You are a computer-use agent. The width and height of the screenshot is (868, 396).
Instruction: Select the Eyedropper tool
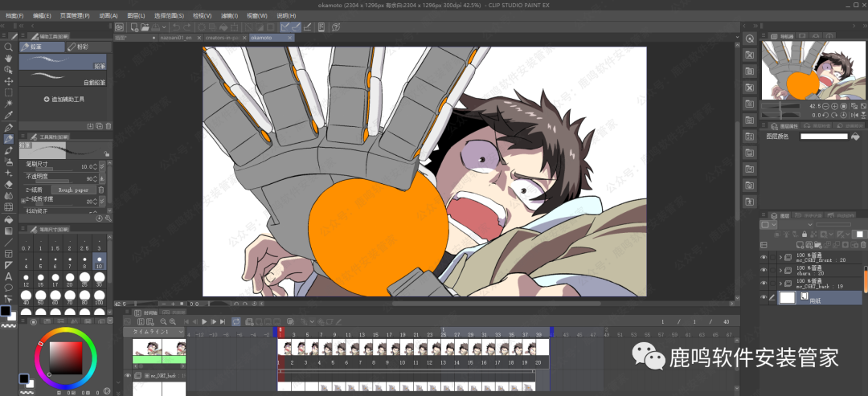pos(9,116)
